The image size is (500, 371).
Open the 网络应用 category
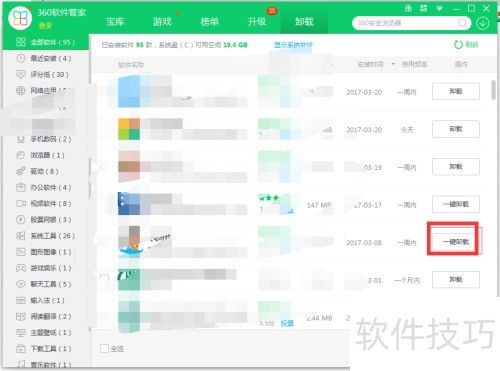point(43,90)
